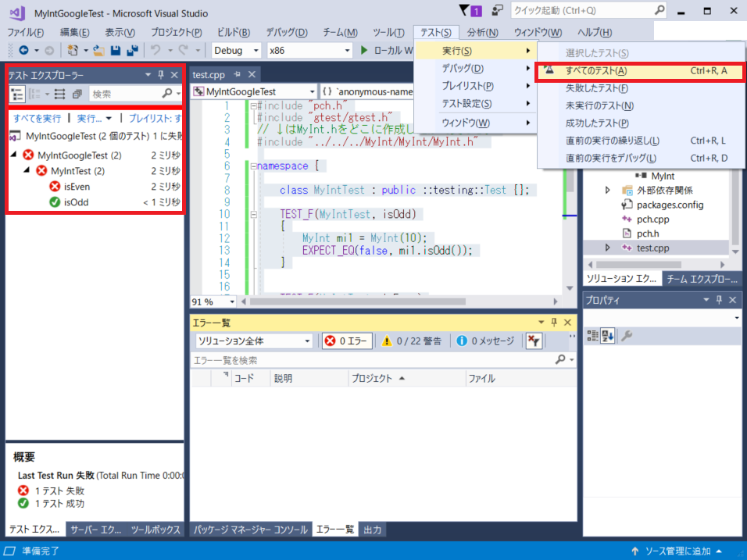The width and height of the screenshot is (747, 560).
Task: Click the editor horizontal scrollbar thumb
Action: (357, 301)
